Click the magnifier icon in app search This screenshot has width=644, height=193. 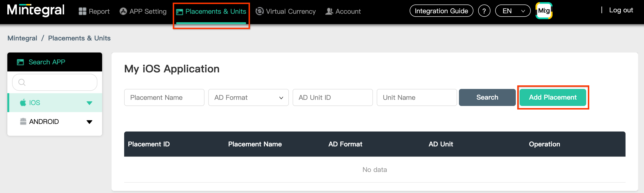(x=22, y=82)
